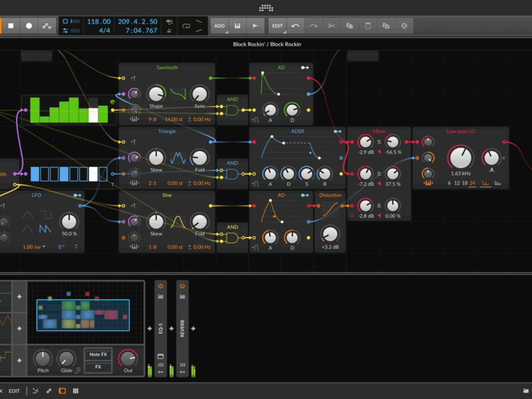Toggle power on the REVERB device

(x=182, y=286)
